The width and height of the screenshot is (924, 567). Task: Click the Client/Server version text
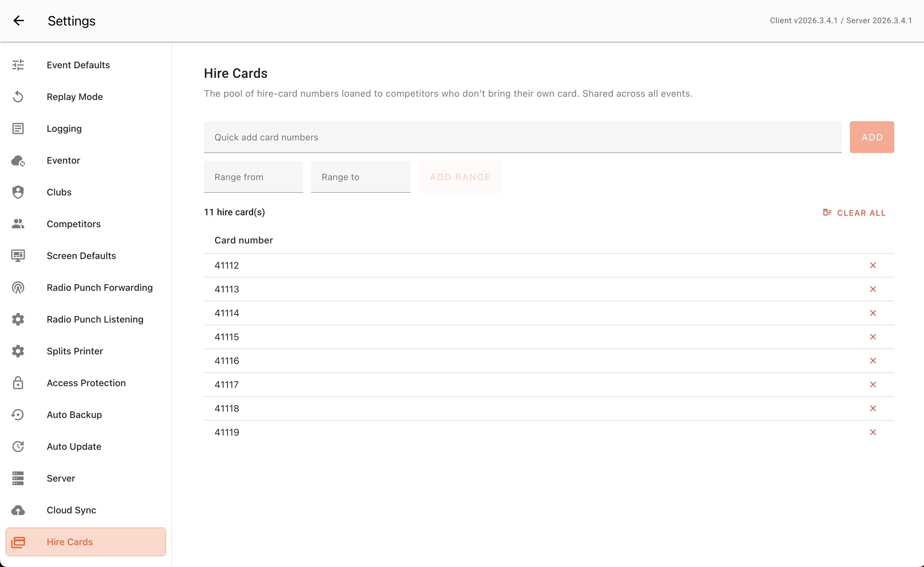[x=841, y=21]
